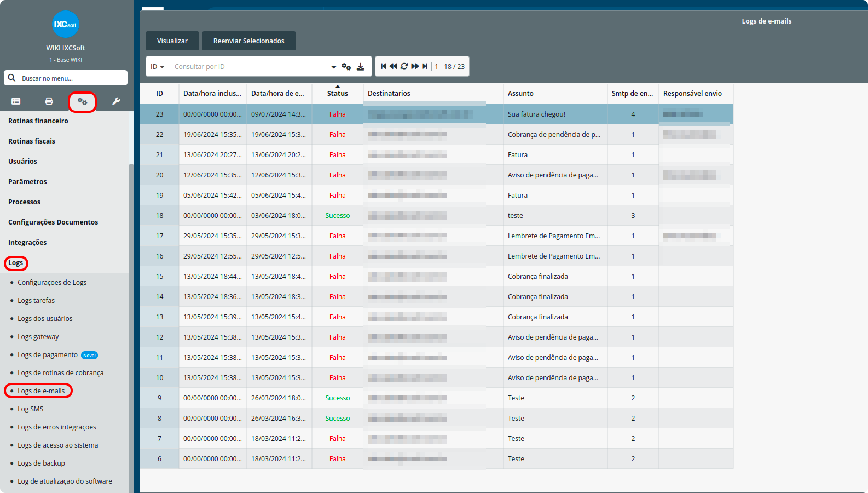
Task: Click page counter '1 - 18 / 23'
Action: [450, 67]
